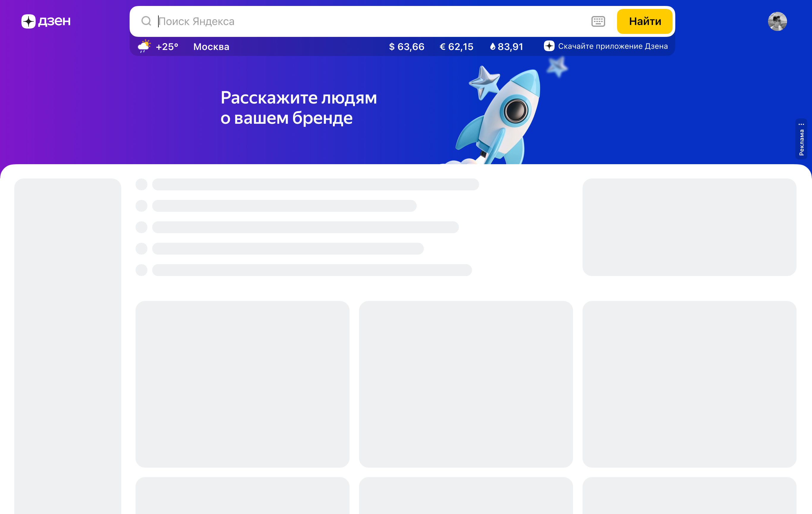Click the Dzen star logo icon
The image size is (812, 514).
(28, 21)
